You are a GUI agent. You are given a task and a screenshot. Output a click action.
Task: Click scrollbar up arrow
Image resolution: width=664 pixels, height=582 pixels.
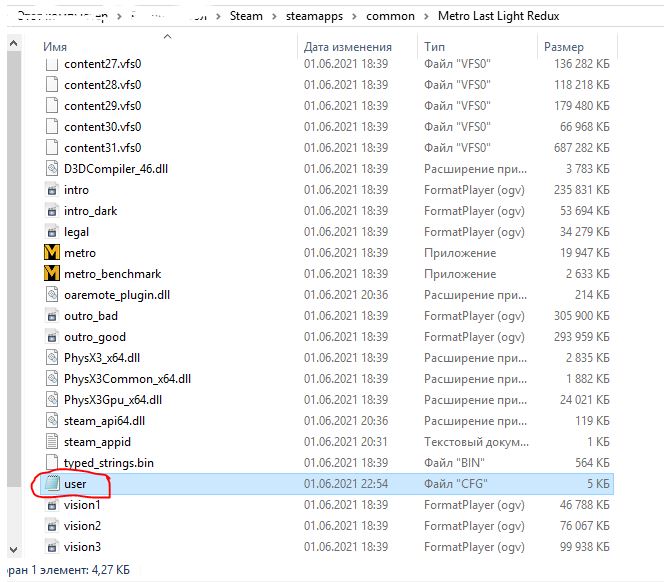14,43
